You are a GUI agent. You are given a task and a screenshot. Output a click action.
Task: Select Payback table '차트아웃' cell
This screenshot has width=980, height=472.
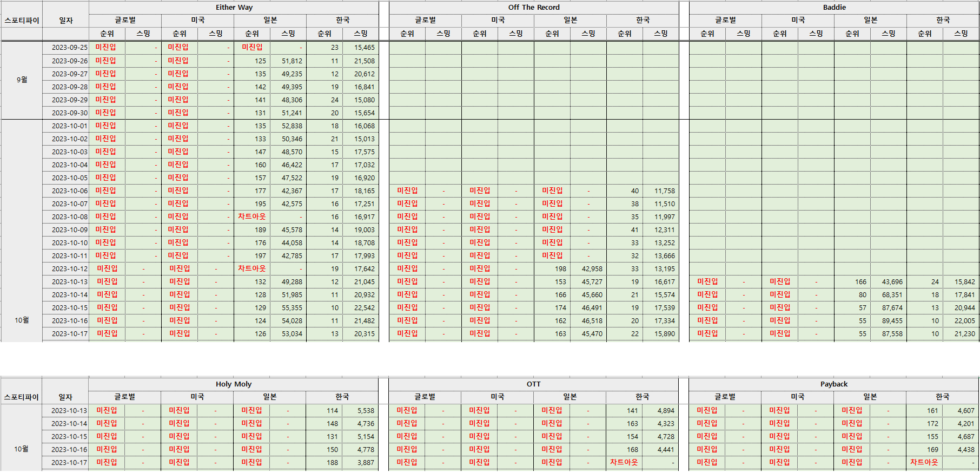tap(924, 462)
